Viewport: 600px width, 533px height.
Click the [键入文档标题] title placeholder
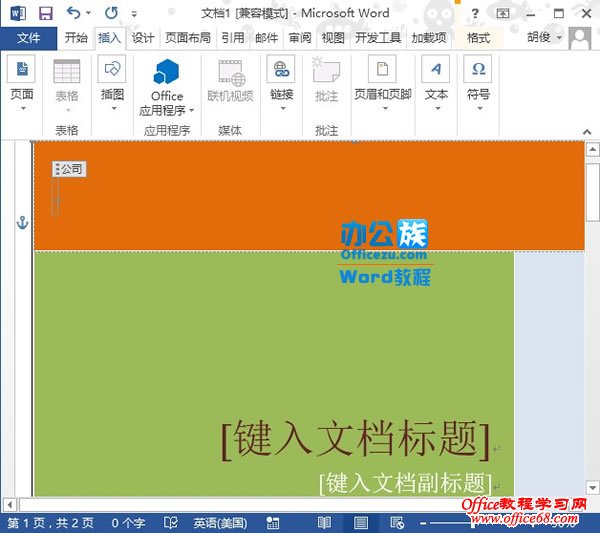click(x=355, y=439)
